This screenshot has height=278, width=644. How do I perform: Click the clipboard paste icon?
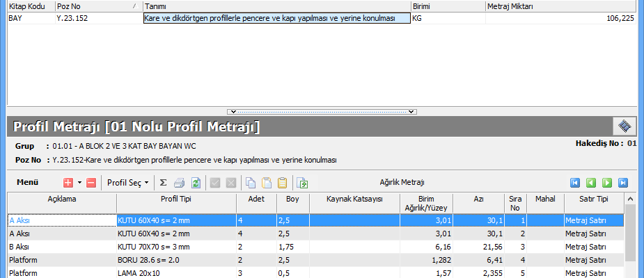click(x=282, y=183)
